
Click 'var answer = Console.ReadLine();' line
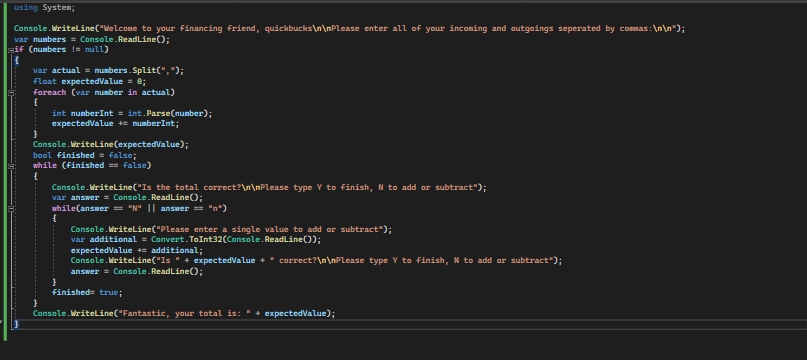[128, 197]
